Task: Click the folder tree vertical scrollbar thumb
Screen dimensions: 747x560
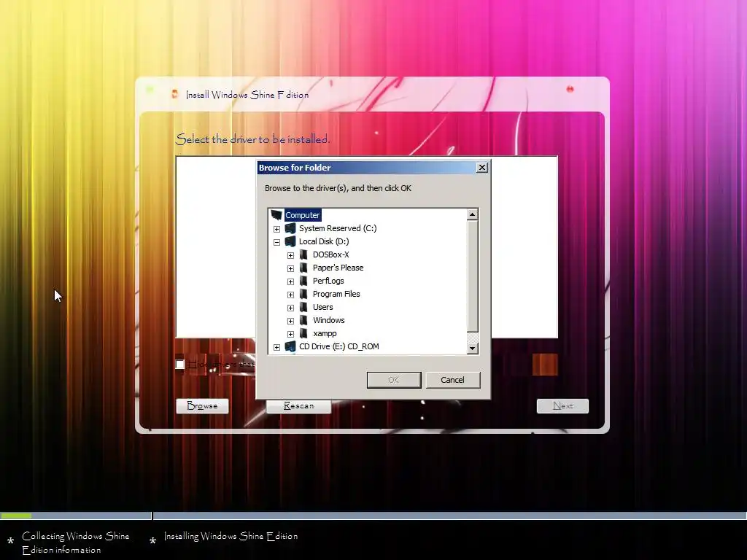Action: (x=472, y=276)
